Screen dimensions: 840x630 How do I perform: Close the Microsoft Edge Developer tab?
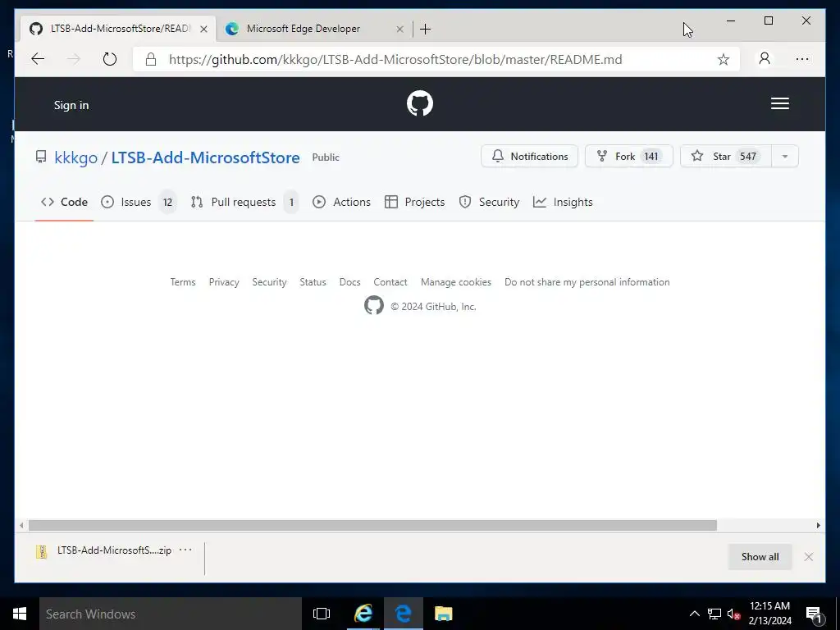(399, 29)
